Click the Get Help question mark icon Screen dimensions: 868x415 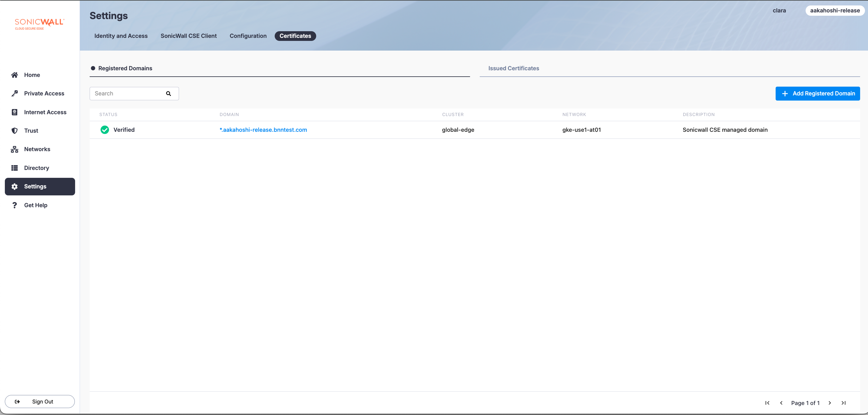click(15, 205)
